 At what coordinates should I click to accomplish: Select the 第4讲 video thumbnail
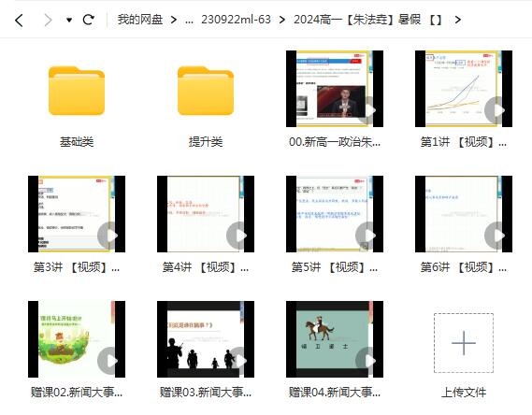click(x=206, y=214)
